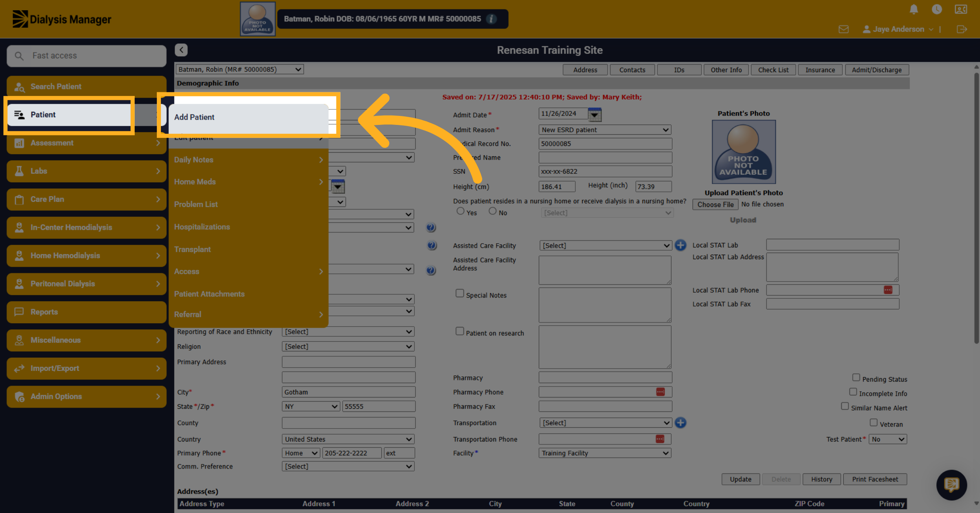The width and height of the screenshot is (980, 513).
Task: Click the patient info icon beside MR number
Action: [x=492, y=19]
